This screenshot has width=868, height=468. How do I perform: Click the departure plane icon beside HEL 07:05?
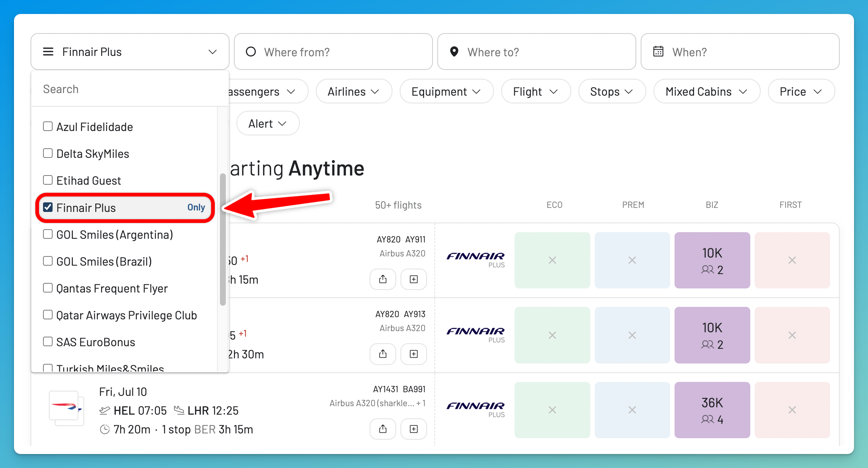tap(105, 410)
